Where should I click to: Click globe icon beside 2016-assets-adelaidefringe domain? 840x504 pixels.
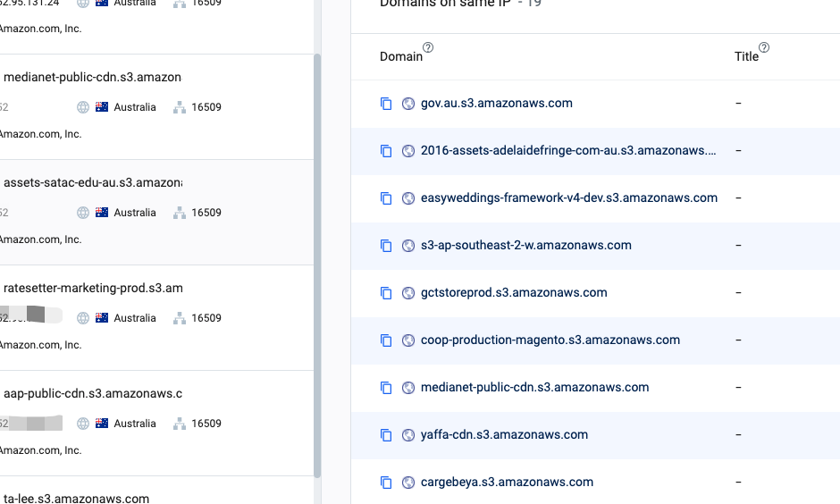point(408,151)
